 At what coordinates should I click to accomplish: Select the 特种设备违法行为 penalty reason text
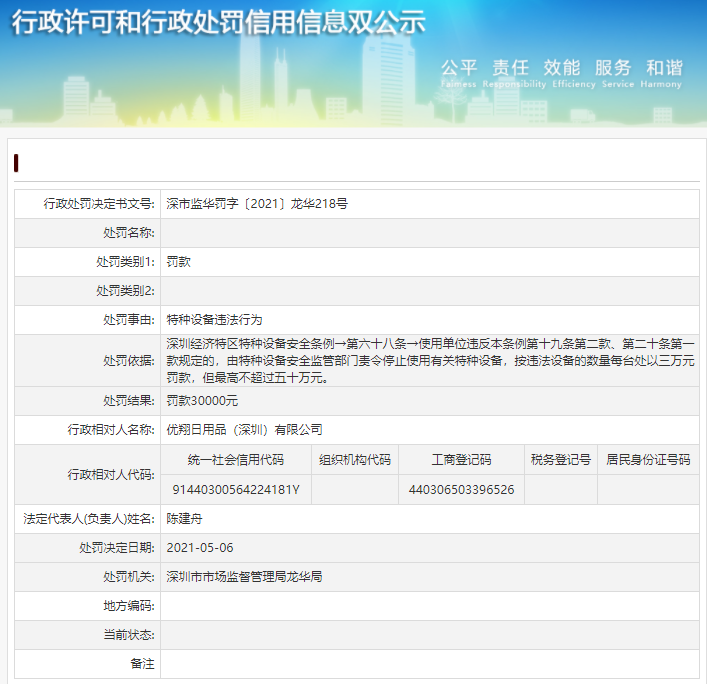pyautogui.click(x=214, y=320)
